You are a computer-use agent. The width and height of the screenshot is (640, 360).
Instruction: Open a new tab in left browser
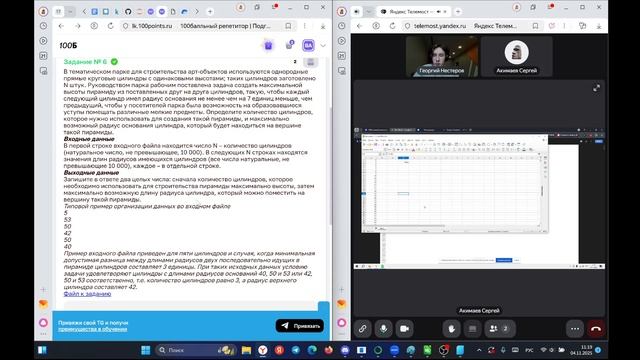pos(210,11)
